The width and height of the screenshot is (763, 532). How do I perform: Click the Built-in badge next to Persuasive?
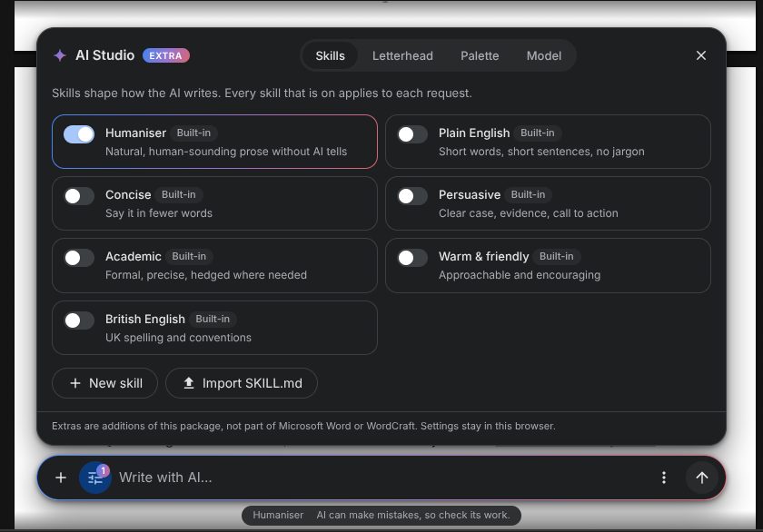(x=528, y=194)
